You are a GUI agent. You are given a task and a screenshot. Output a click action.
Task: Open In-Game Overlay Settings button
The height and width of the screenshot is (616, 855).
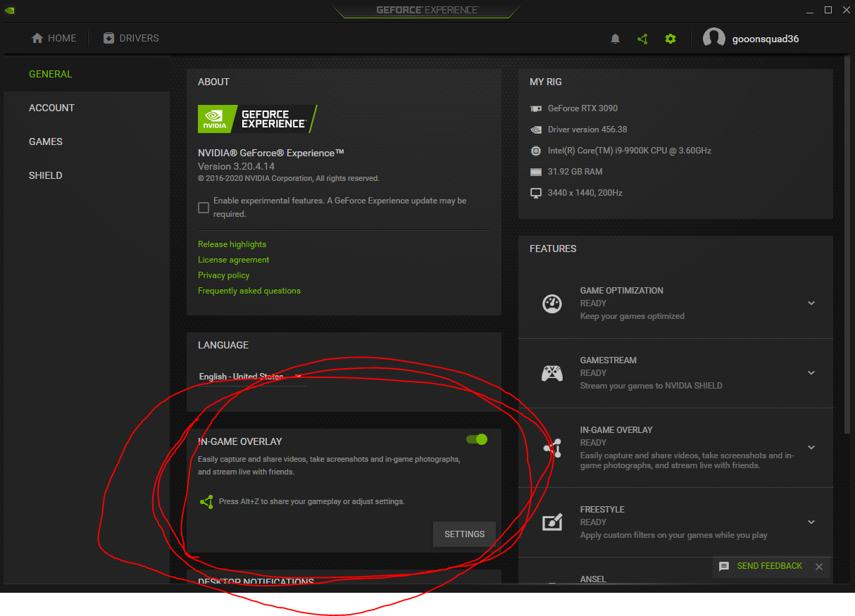coord(464,534)
